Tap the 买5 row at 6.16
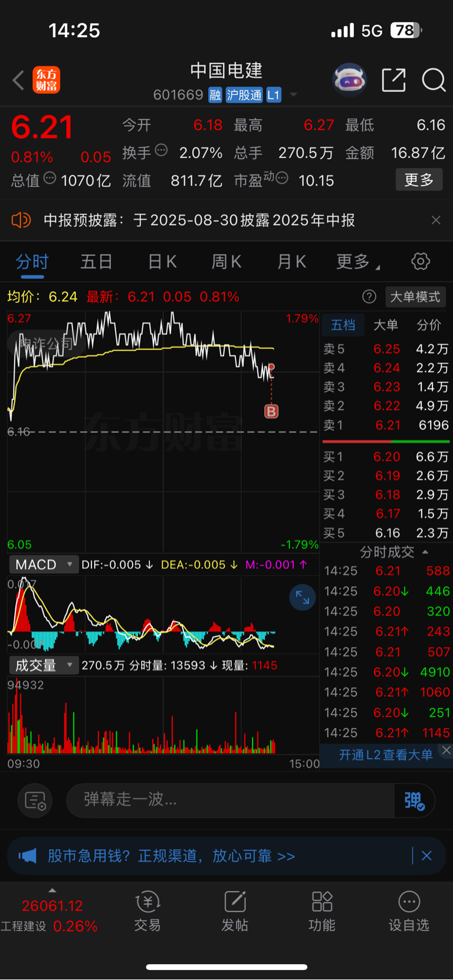Image resolution: width=453 pixels, height=980 pixels. pos(386,533)
